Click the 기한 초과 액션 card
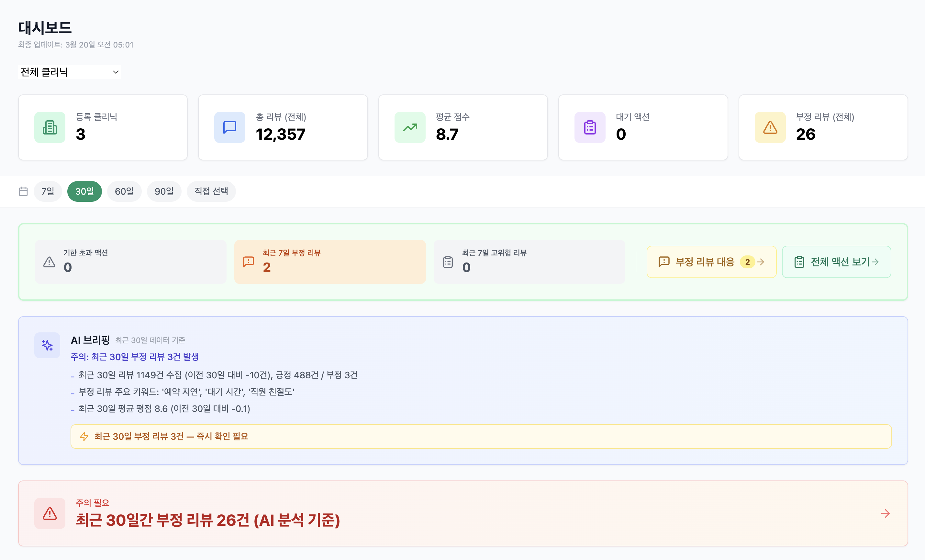 (130, 262)
